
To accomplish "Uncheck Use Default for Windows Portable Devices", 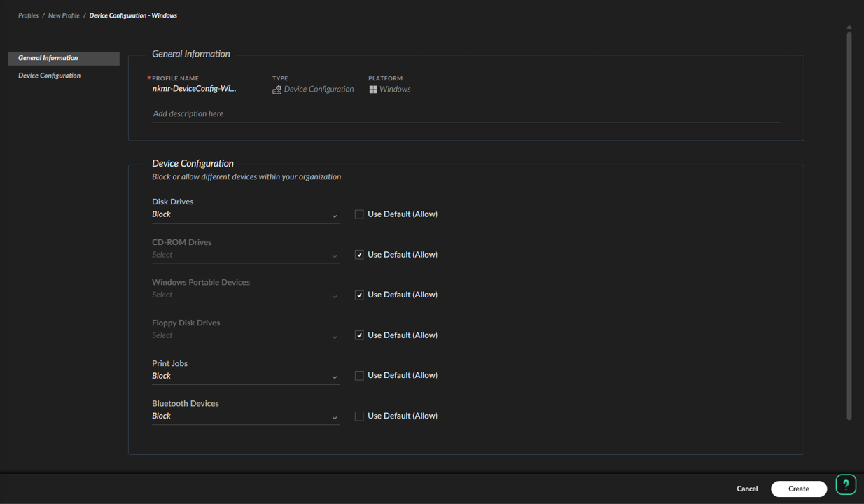I will click(359, 295).
